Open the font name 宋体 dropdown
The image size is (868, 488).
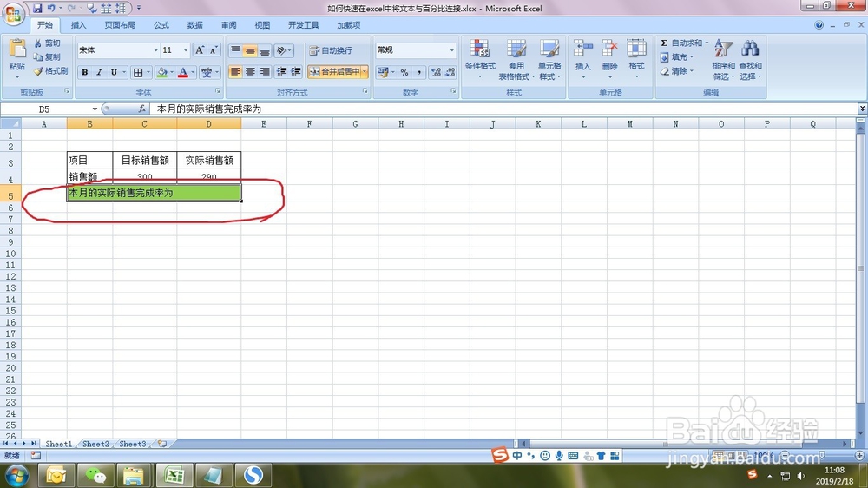click(155, 50)
